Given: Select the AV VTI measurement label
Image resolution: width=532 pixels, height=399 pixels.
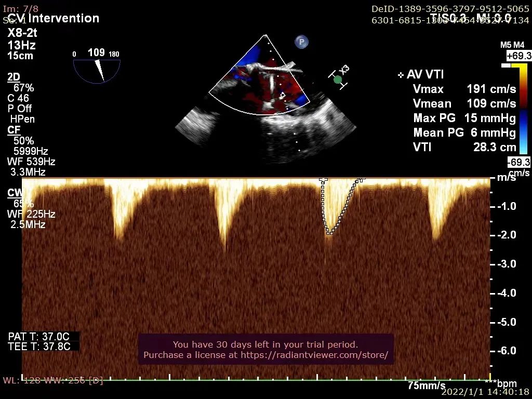Looking at the screenshot, I should (x=425, y=75).
